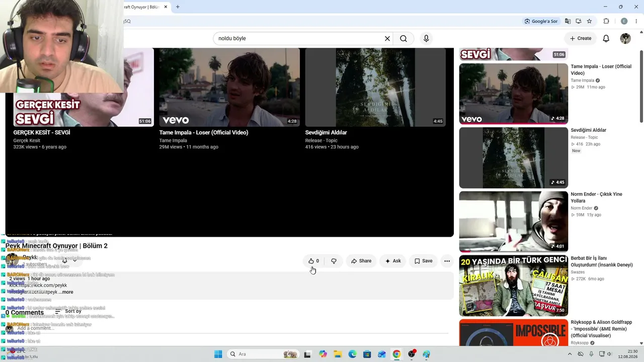This screenshot has width=644, height=362.
Task: Open end-screen title 'Tame Impala - Loser (Official Video)'
Action: point(204,133)
